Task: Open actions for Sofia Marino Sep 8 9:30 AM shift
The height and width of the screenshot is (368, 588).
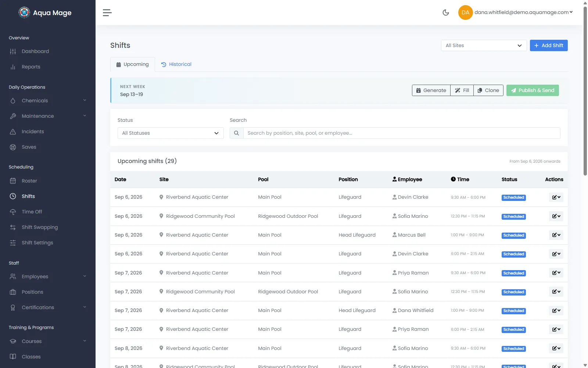Action: pos(556,348)
